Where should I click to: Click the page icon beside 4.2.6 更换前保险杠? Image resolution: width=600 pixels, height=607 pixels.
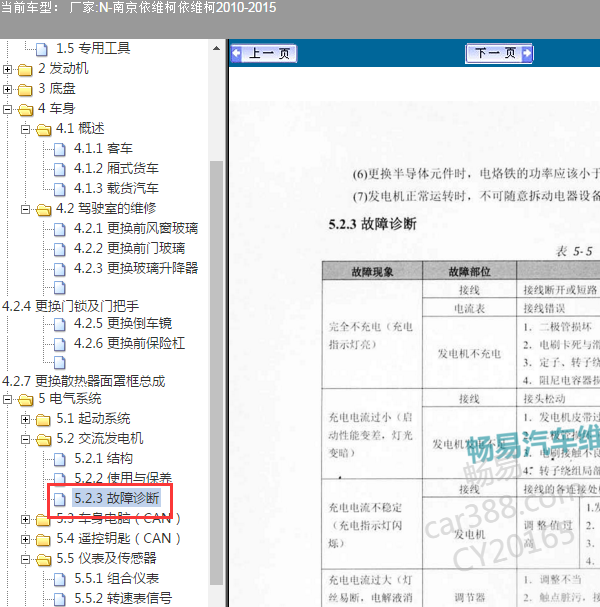(x=60, y=345)
